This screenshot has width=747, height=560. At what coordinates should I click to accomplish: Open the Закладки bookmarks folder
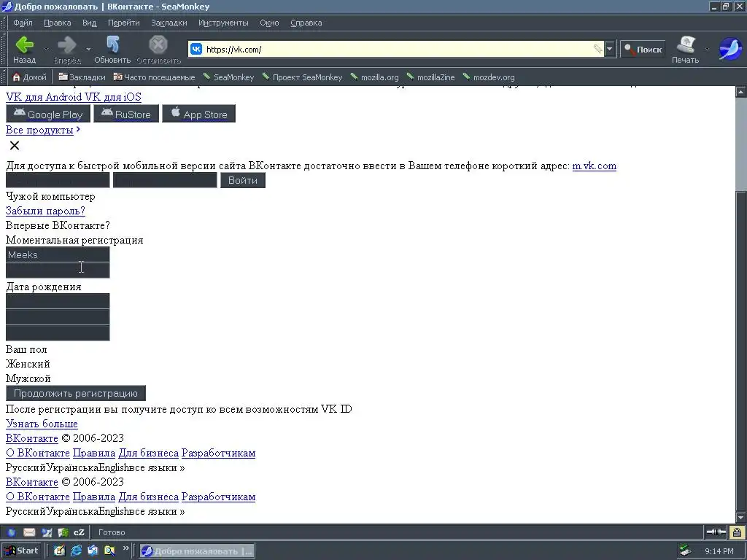[x=82, y=77]
